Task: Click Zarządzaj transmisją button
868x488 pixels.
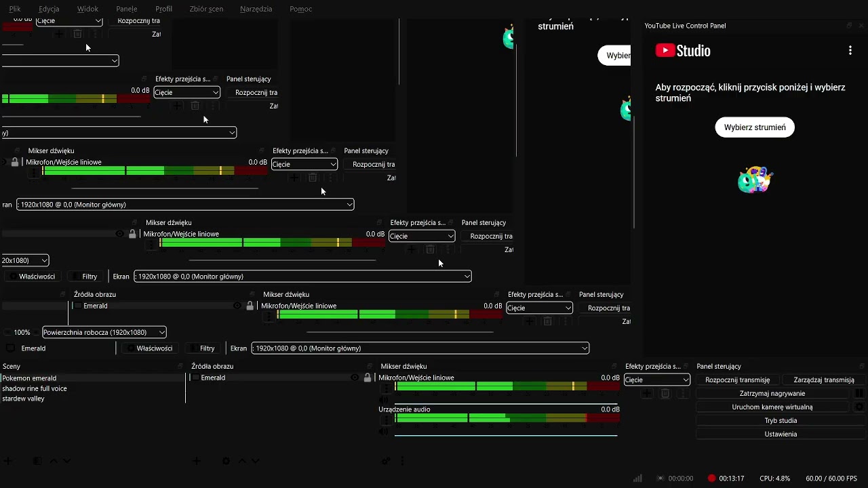Action: point(824,380)
